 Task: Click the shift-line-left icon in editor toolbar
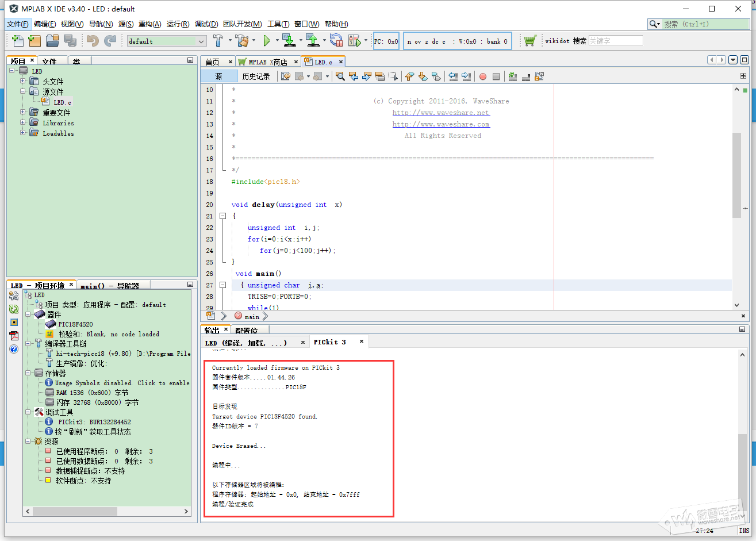(453, 76)
